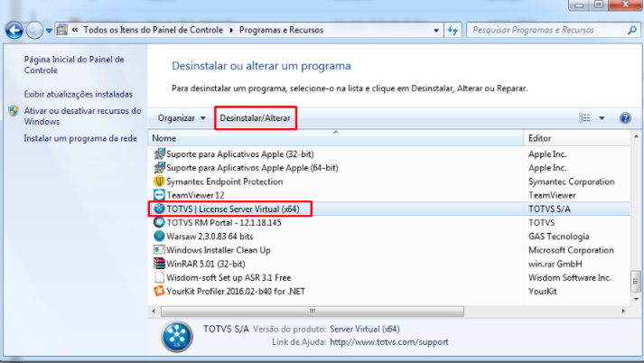The width and height of the screenshot is (644, 363).
Task: Click the vertical scrollbar up arrow
Action: click(x=636, y=136)
